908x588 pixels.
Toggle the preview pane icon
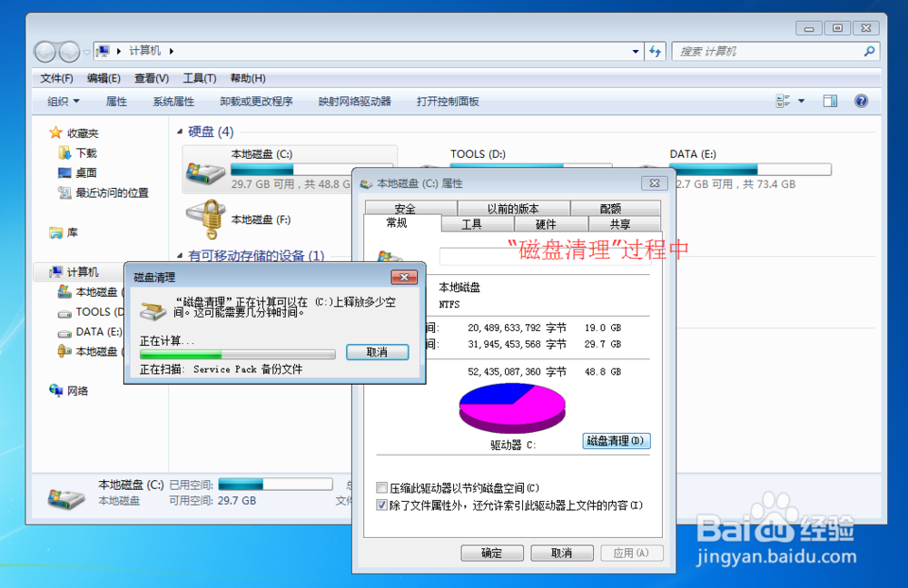(830, 102)
